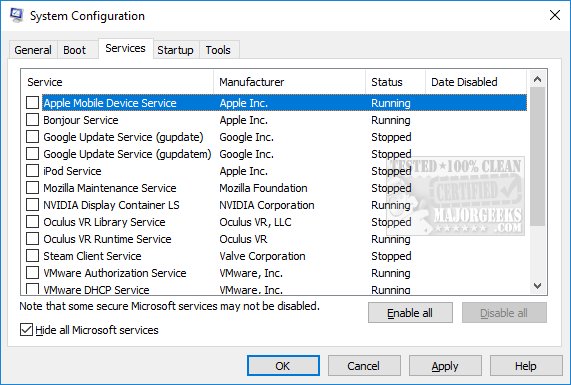Select Google Update Service (gupdate) row text
The width and height of the screenshot is (571, 385).
click(123, 137)
